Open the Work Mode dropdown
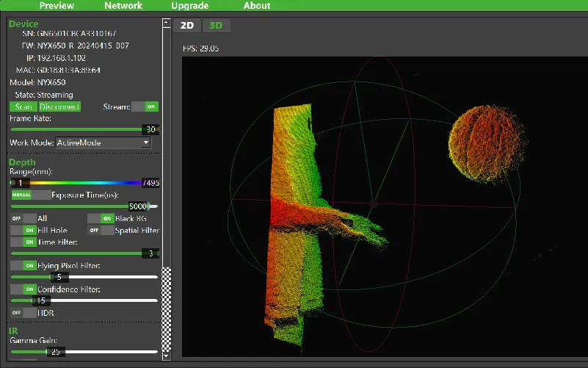Image resolution: width=588 pixels, height=368 pixels. point(103,142)
